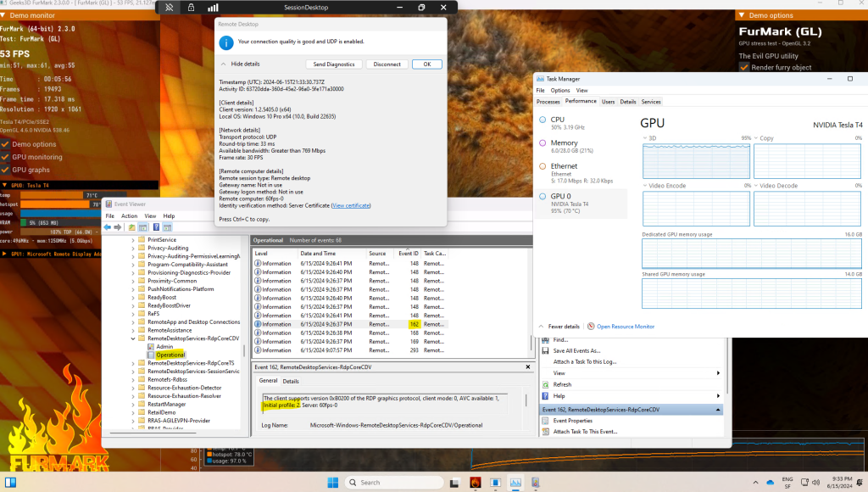The height and width of the screenshot is (492, 868).
Task: Collapse the Demo monitor panel triangle
Action: 3,15
